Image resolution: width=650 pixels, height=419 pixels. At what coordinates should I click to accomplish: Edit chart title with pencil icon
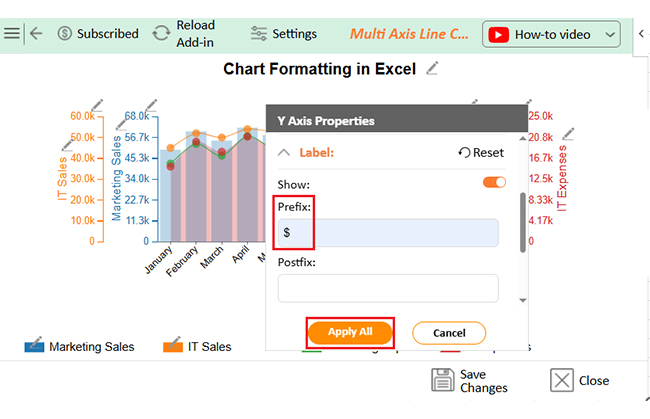pyautogui.click(x=432, y=68)
